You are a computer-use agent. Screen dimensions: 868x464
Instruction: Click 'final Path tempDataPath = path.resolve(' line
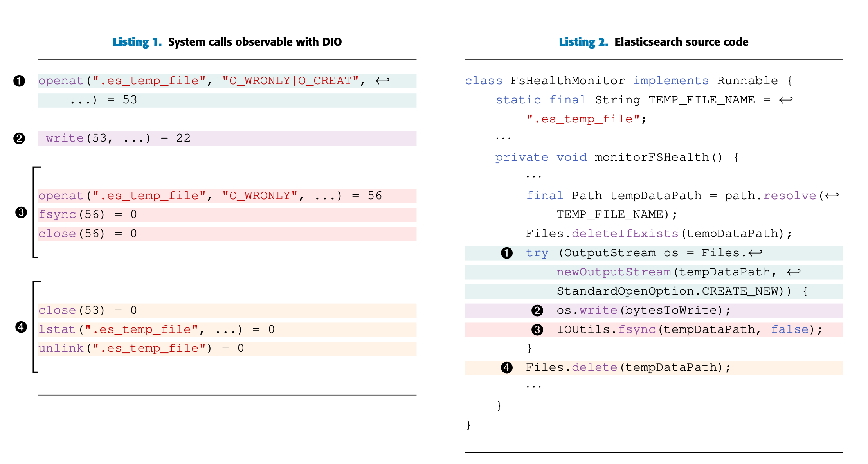683,196
